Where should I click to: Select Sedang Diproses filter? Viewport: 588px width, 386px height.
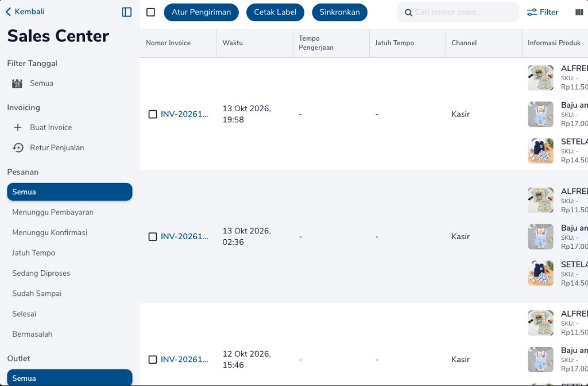pyautogui.click(x=41, y=274)
